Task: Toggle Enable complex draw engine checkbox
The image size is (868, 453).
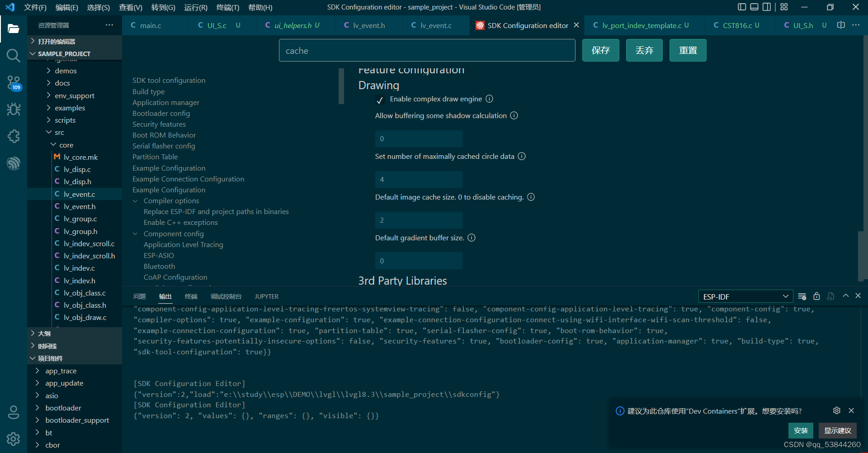Action: pos(380,100)
